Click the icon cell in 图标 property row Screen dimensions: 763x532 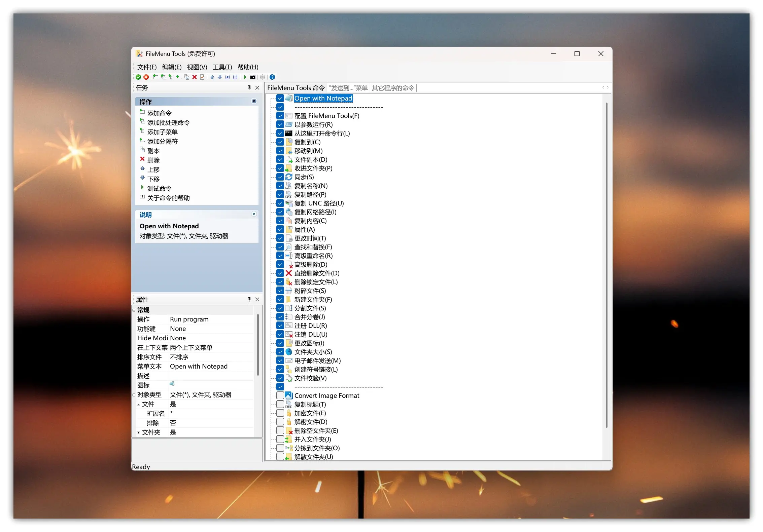211,385
